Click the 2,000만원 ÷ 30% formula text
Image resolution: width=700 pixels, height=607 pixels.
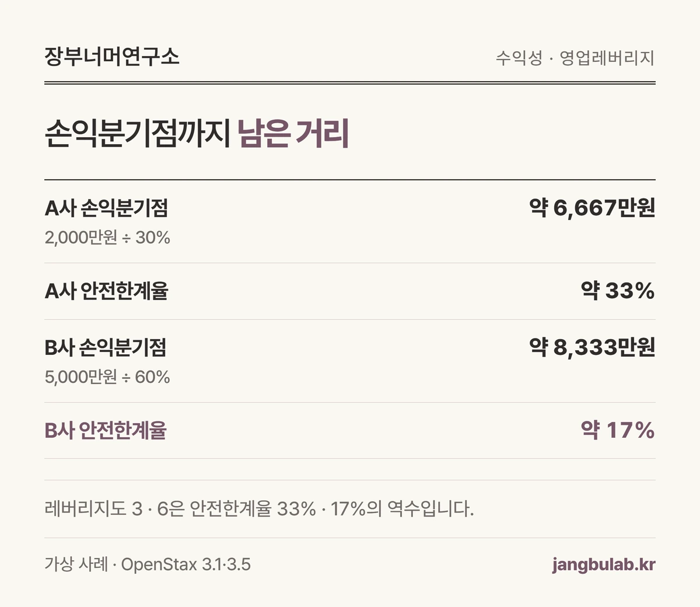click(107, 238)
